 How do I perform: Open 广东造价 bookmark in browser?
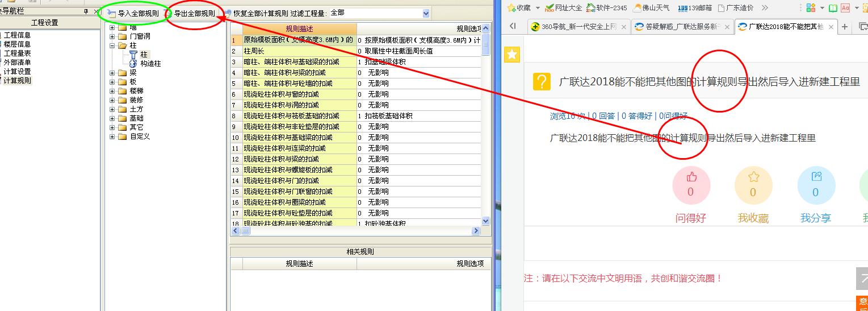(x=736, y=7)
